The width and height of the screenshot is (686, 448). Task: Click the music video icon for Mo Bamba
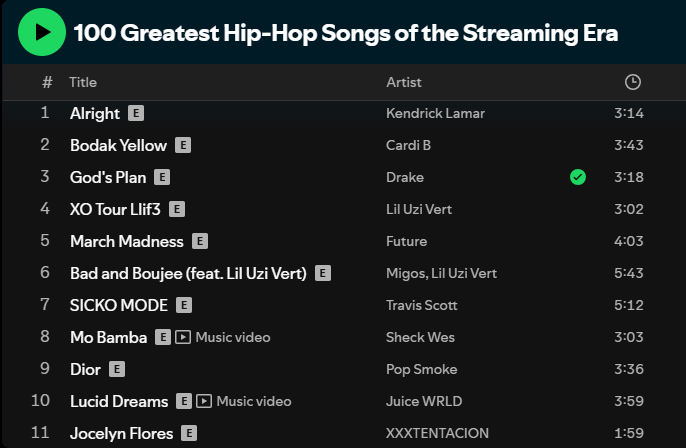[183, 337]
